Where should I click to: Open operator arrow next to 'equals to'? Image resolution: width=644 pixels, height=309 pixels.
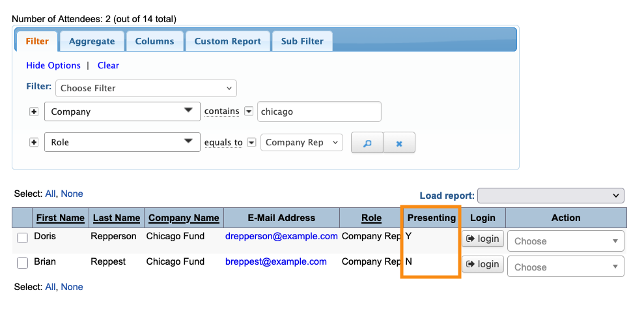coord(252,142)
